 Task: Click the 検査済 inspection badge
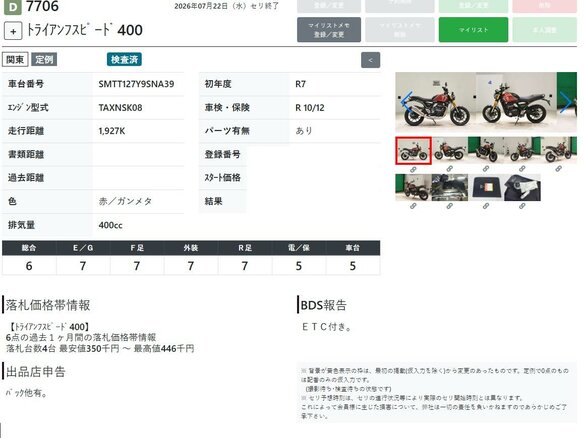(124, 60)
